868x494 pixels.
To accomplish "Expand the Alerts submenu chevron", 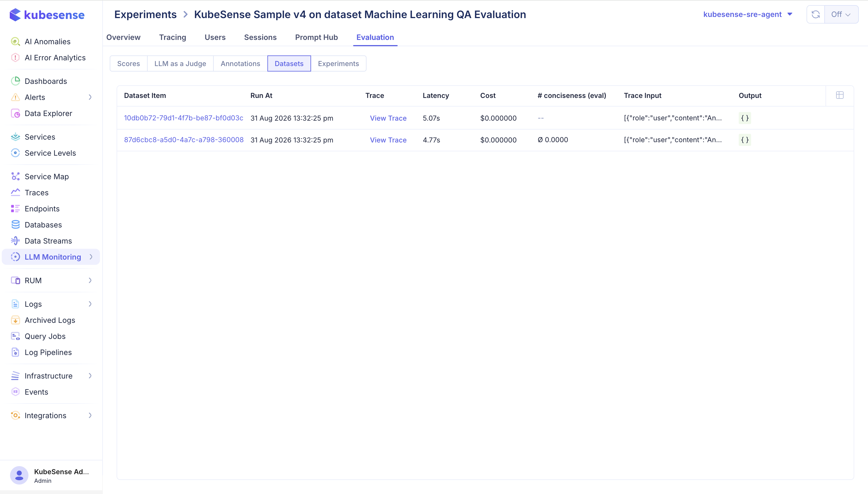I will [x=90, y=97].
